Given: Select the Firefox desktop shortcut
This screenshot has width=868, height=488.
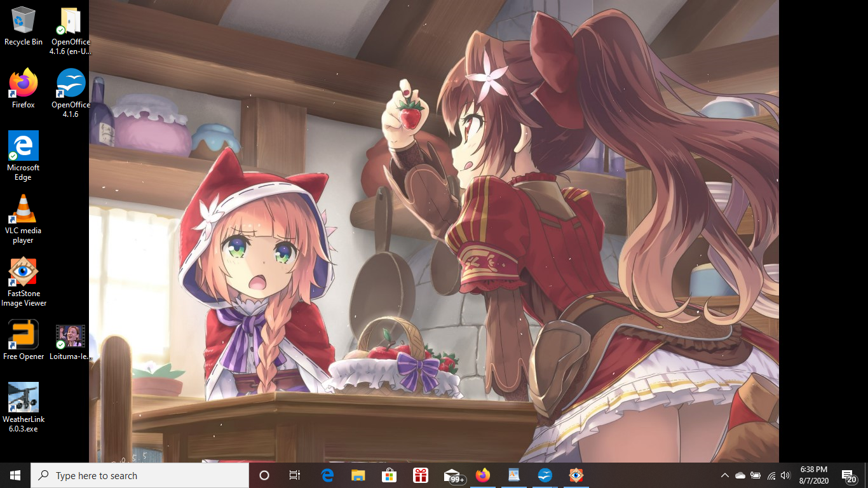Looking at the screenshot, I should point(24,89).
